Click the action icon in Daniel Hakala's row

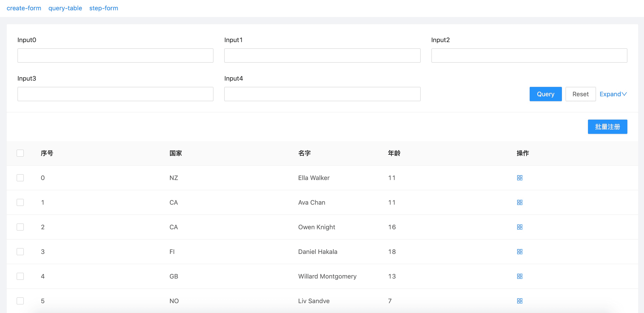click(520, 252)
